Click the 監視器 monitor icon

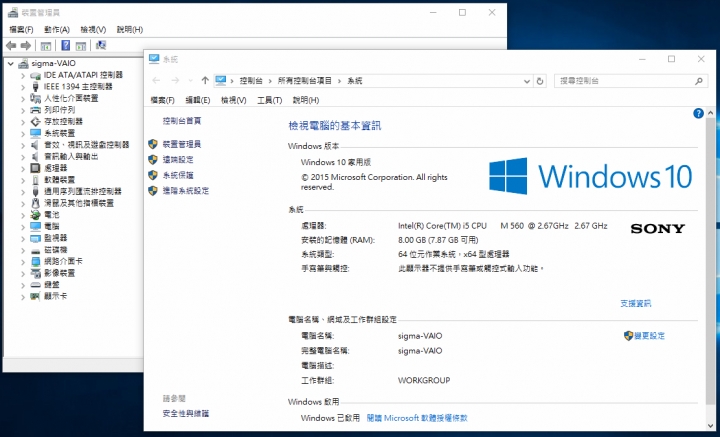[x=35, y=238]
